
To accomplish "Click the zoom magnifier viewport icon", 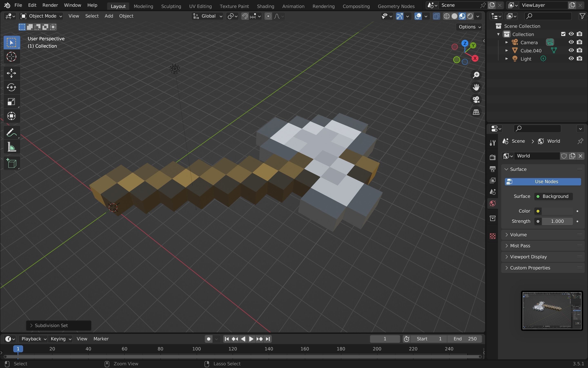I will (x=476, y=75).
